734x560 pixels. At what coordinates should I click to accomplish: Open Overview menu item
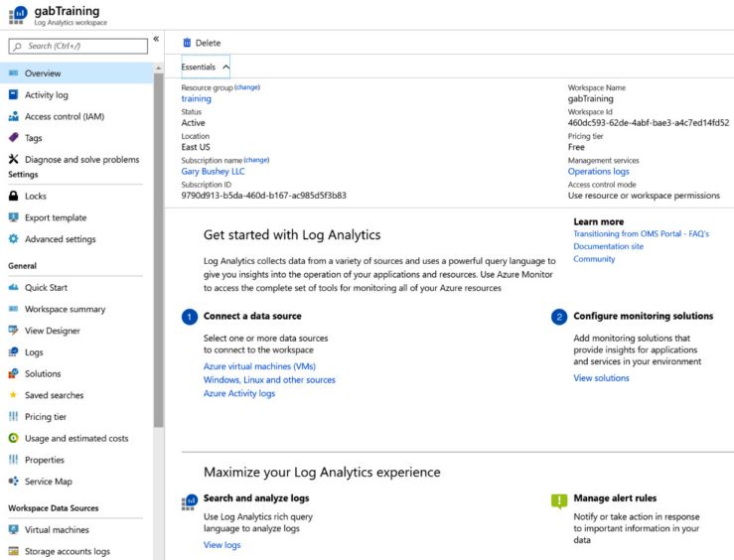click(76, 73)
